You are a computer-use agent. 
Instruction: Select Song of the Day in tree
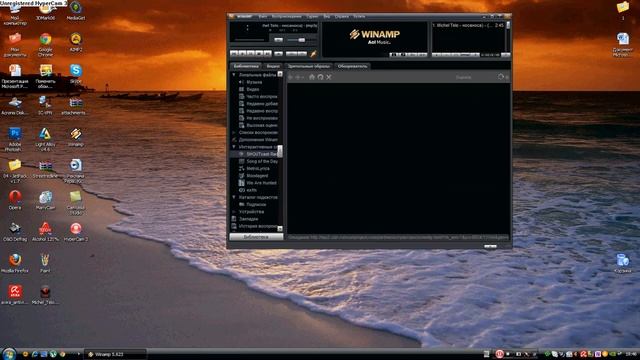click(x=262, y=161)
